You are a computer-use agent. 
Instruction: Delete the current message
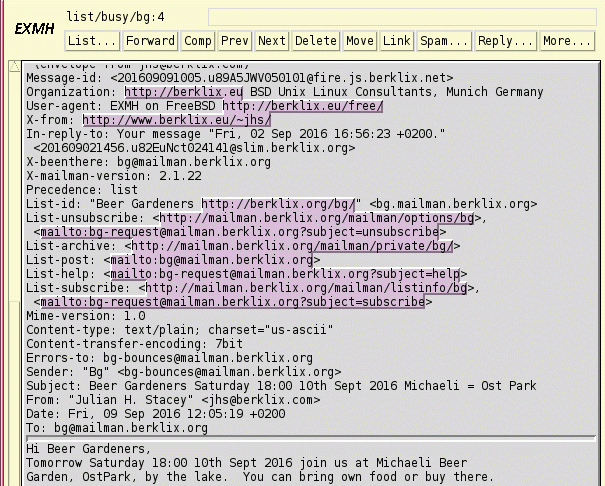click(x=315, y=41)
